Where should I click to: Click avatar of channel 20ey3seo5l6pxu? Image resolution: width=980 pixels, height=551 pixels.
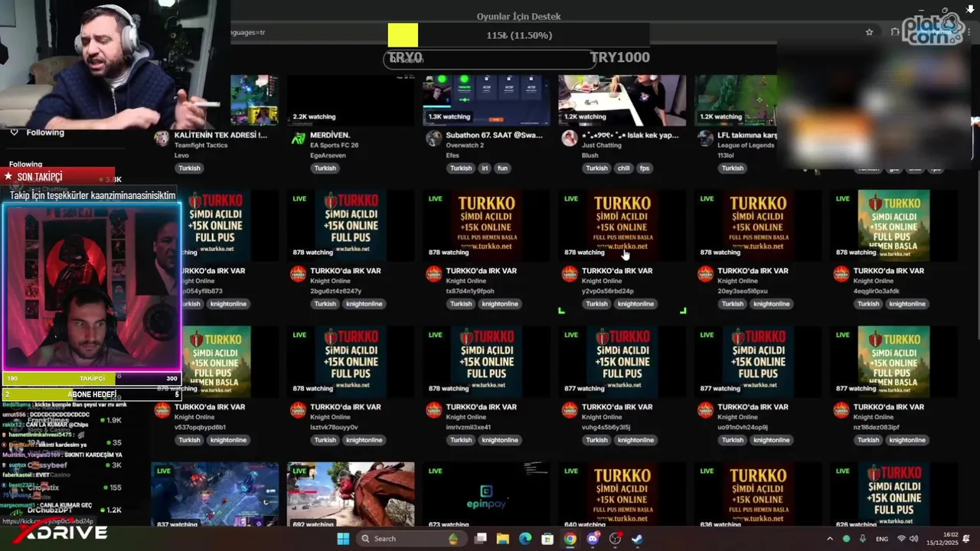(705, 274)
